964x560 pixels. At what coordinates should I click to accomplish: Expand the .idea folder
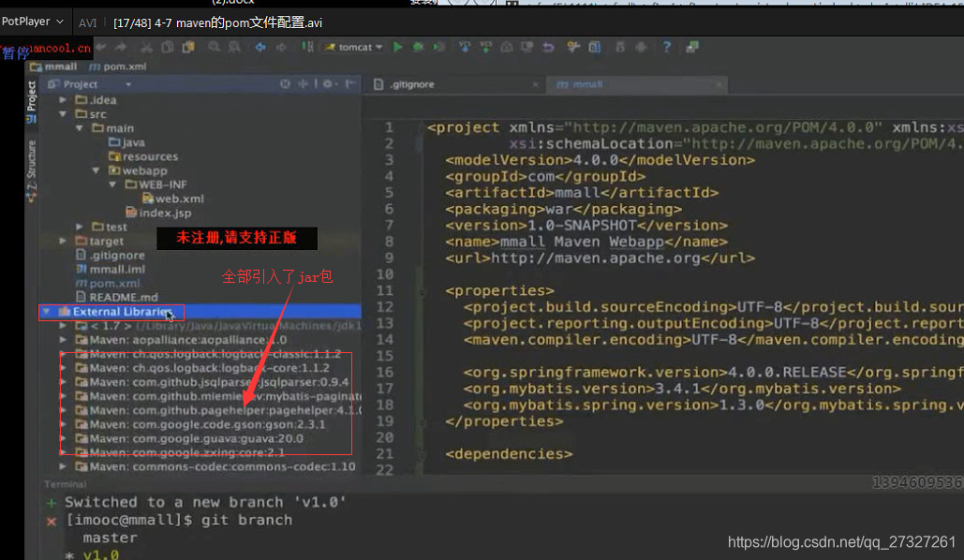point(63,99)
